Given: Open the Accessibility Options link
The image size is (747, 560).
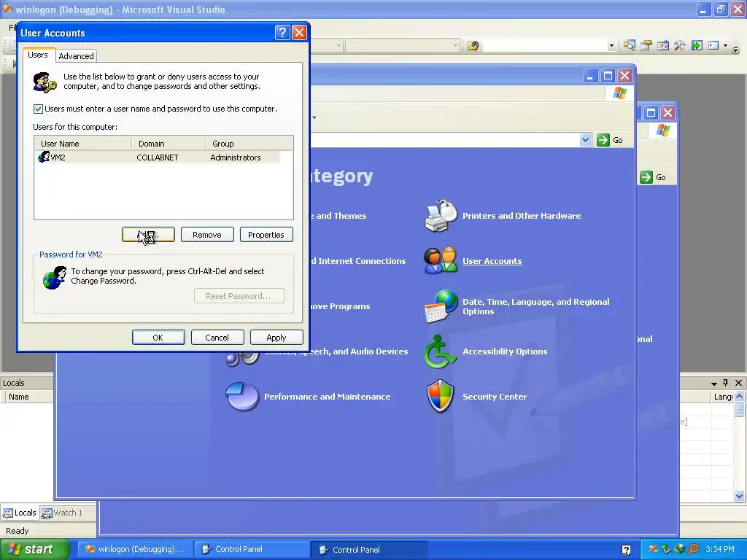Looking at the screenshot, I should click(505, 351).
